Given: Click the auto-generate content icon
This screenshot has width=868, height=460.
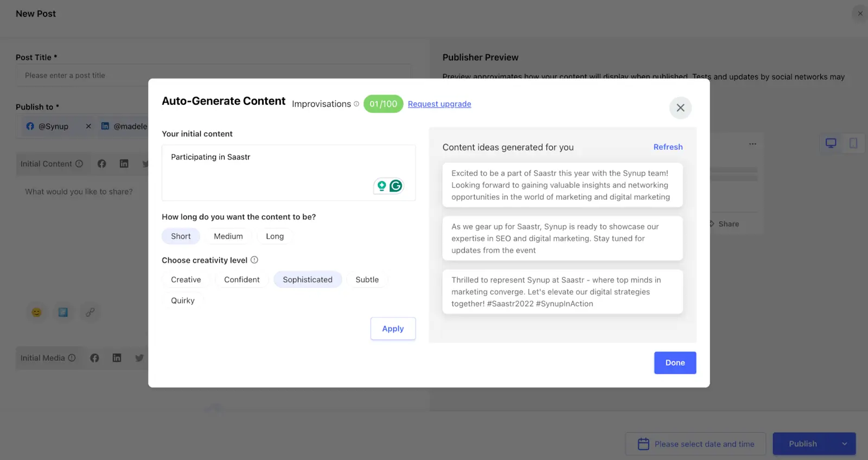Looking at the screenshot, I should tap(63, 312).
